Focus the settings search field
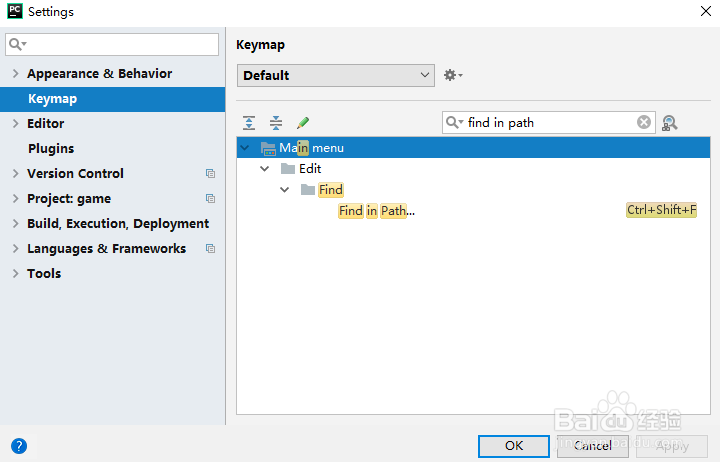This screenshot has width=720, height=462. coord(112,44)
